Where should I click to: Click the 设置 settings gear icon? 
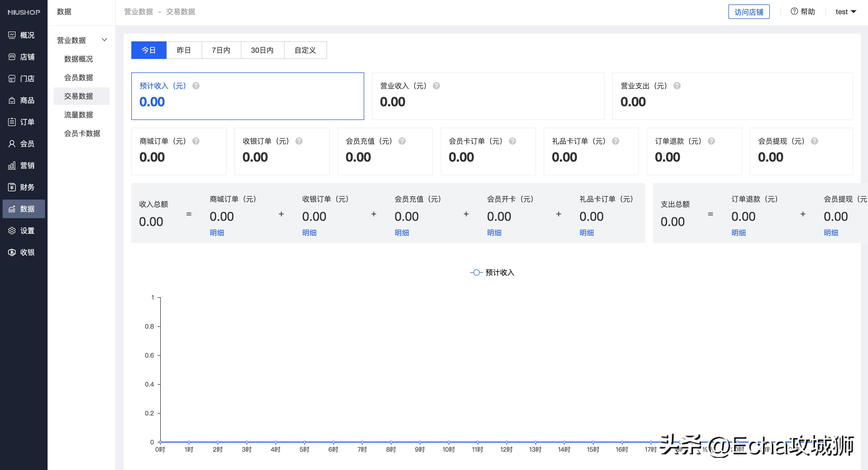(x=12, y=231)
